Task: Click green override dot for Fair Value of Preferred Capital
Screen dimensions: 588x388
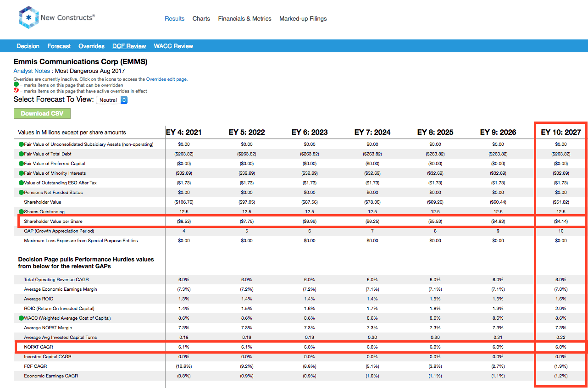Action: 21,164
